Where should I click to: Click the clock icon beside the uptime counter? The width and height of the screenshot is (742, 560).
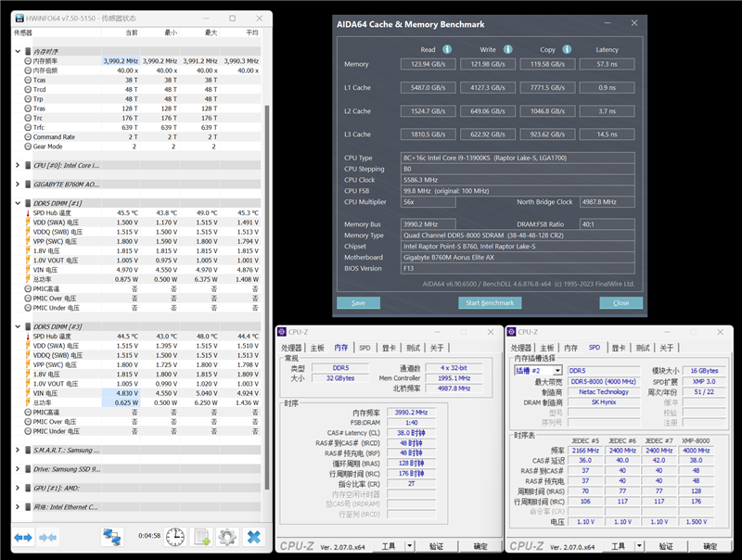[174, 537]
